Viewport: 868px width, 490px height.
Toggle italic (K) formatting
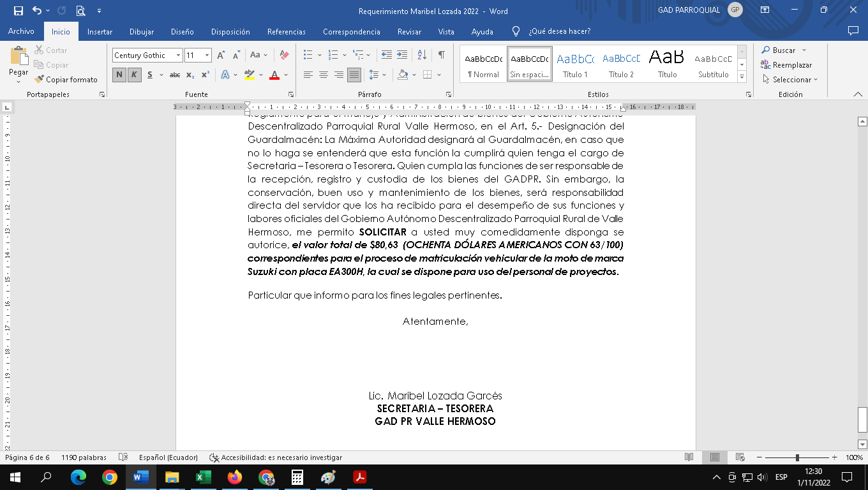pos(134,75)
